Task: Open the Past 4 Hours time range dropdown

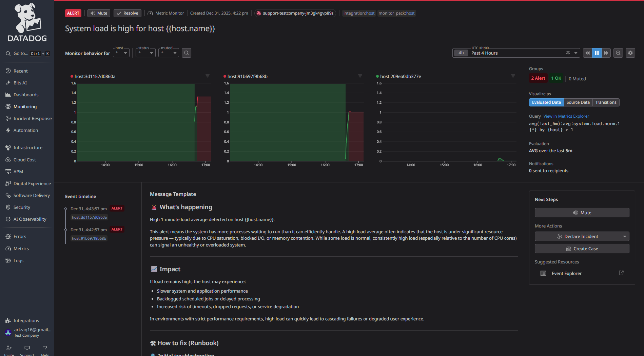Action: tap(516, 53)
